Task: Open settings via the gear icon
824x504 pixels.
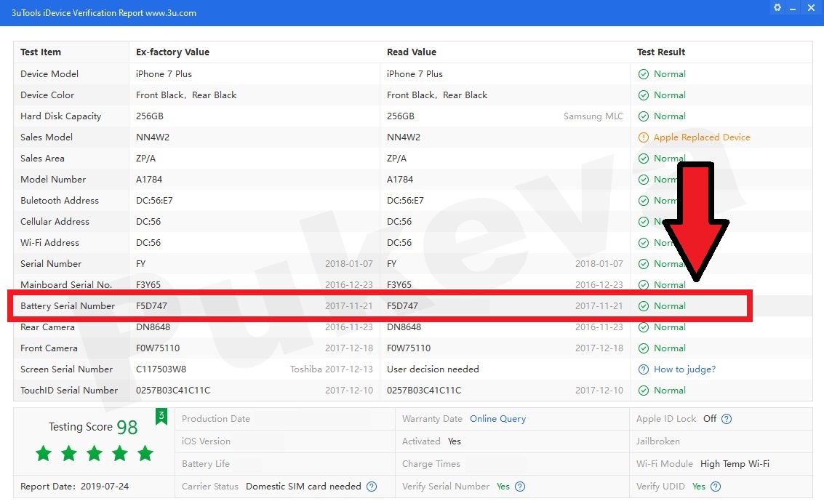Action: [x=777, y=7]
